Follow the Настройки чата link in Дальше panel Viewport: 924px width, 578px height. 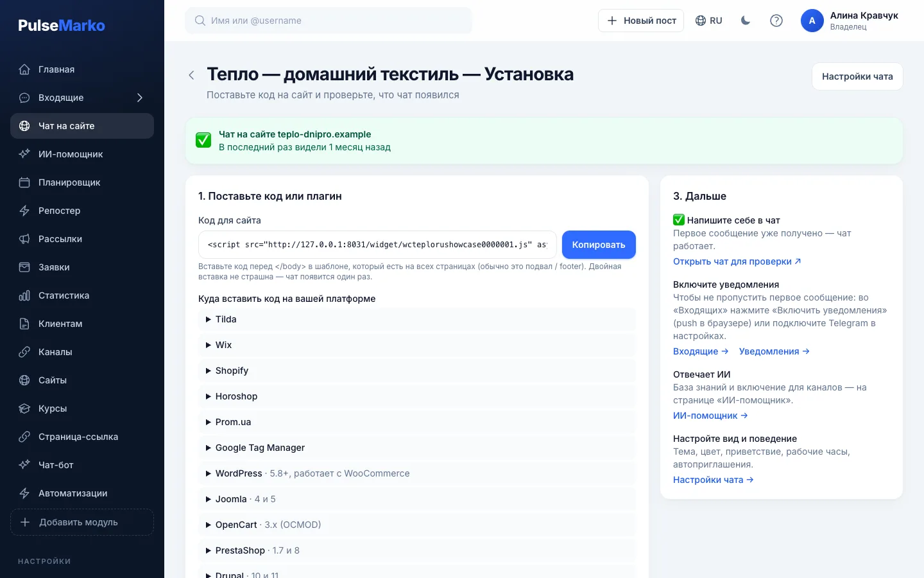coord(714,480)
